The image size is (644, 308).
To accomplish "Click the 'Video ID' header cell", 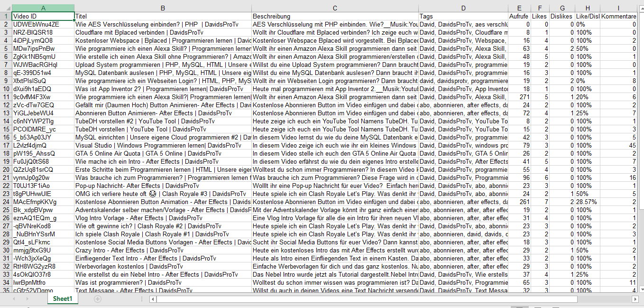I will pos(43,17).
